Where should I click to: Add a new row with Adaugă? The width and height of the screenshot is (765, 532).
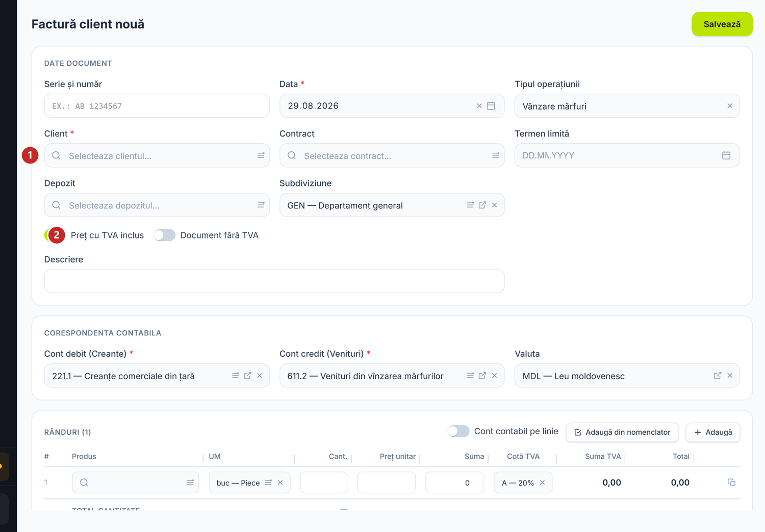click(x=712, y=432)
